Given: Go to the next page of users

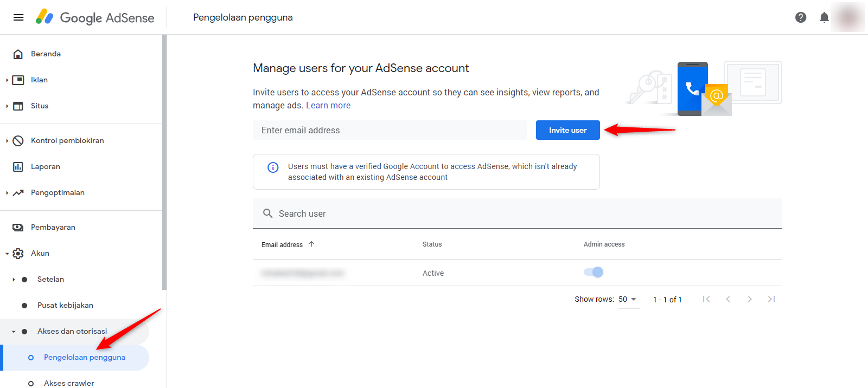Looking at the screenshot, I should pos(750,299).
